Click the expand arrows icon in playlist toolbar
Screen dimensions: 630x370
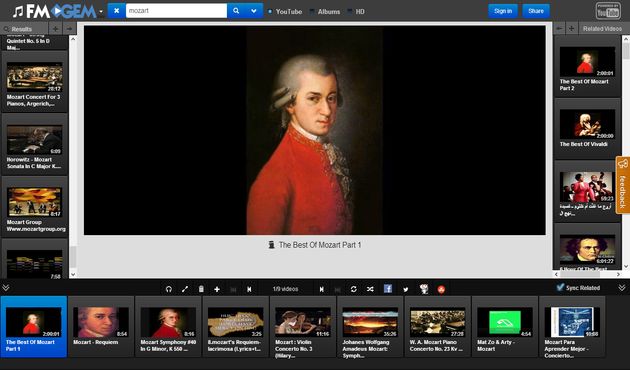pyautogui.click(x=185, y=289)
